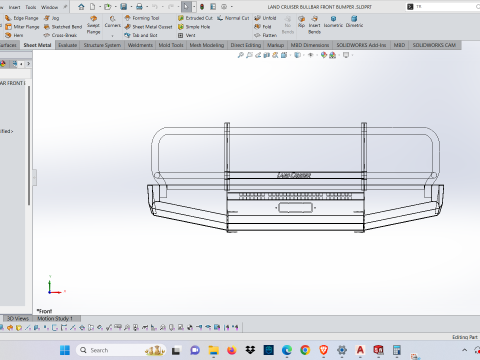Unfold the sheet metal bends
480x360 pixels.
click(x=265, y=18)
